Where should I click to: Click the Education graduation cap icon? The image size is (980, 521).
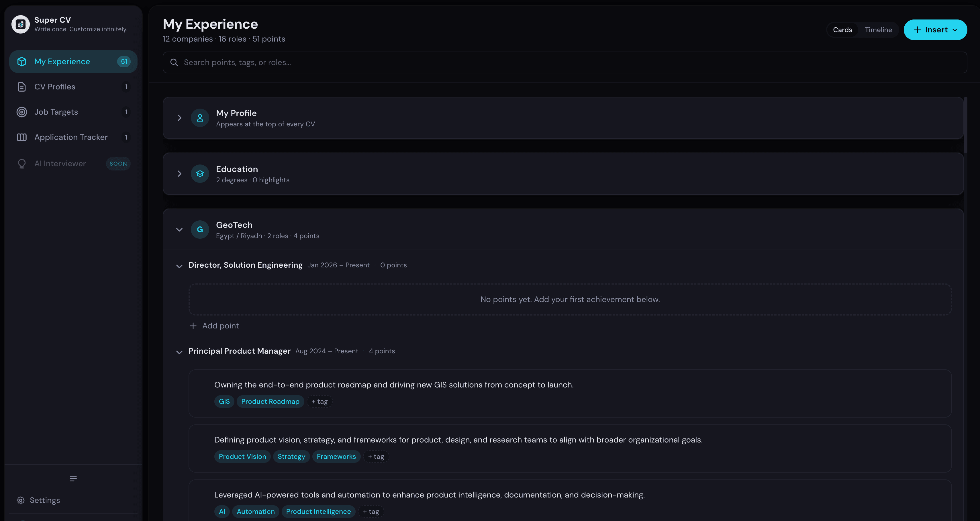[200, 174]
